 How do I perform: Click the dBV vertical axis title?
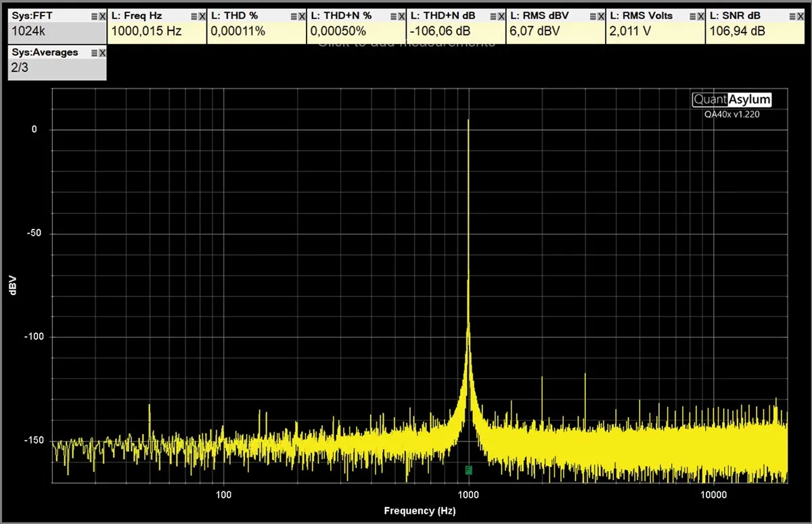(14, 284)
